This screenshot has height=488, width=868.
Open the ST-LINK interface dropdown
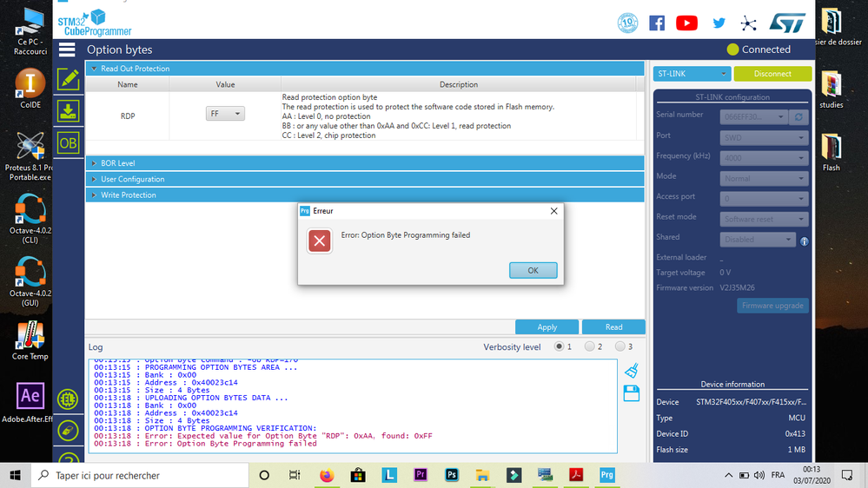(692, 74)
